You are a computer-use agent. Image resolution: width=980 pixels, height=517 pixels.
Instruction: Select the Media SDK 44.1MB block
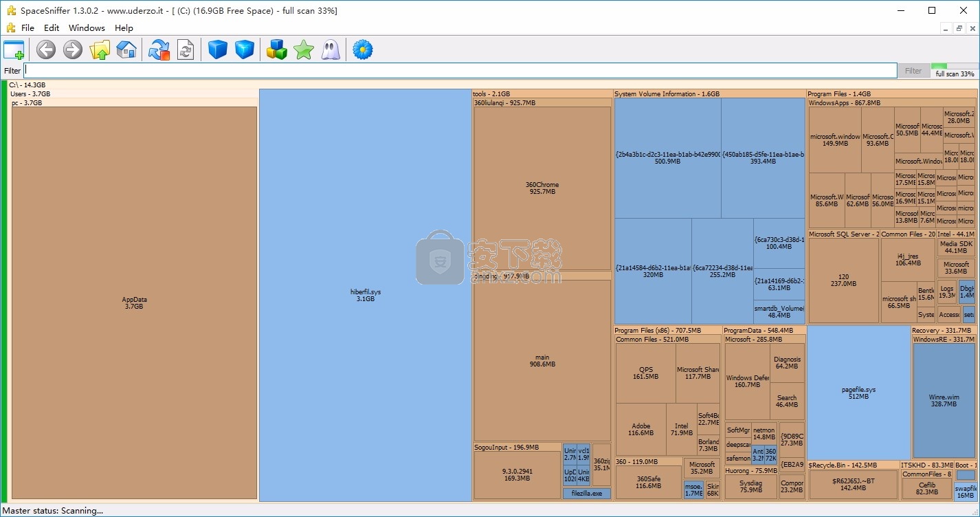tap(956, 247)
